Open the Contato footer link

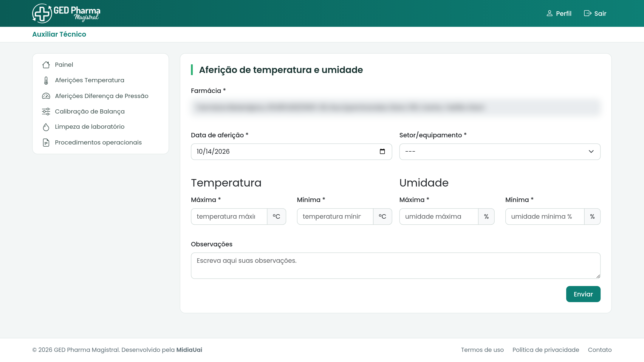(600, 350)
